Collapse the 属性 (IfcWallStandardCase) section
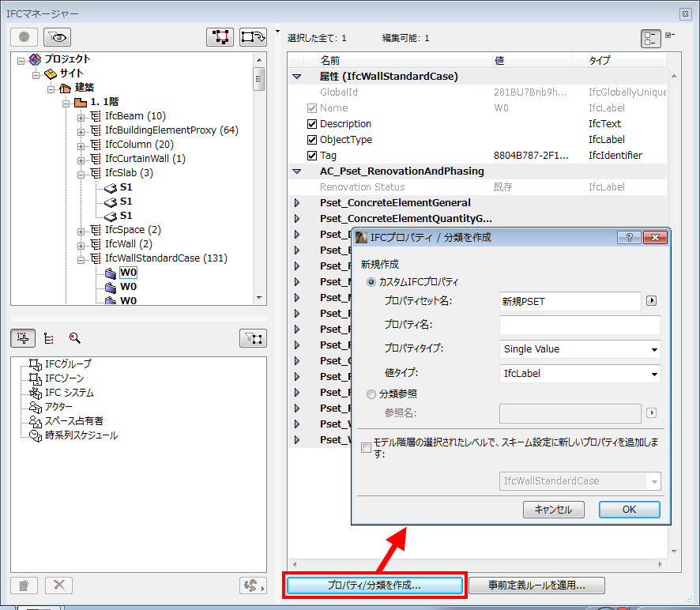The width and height of the screenshot is (700, 610). pyautogui.click(x=297, y=77)
